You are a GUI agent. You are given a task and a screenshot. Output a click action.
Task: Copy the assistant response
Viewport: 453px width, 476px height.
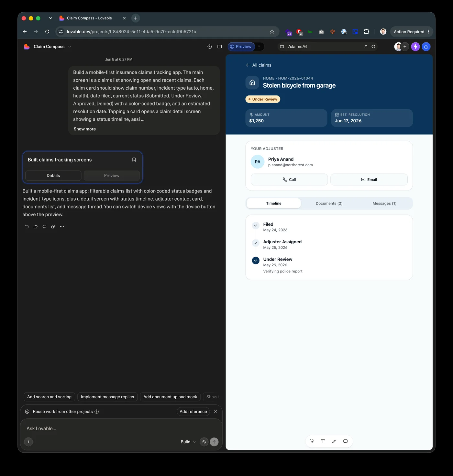coord(53,227)
